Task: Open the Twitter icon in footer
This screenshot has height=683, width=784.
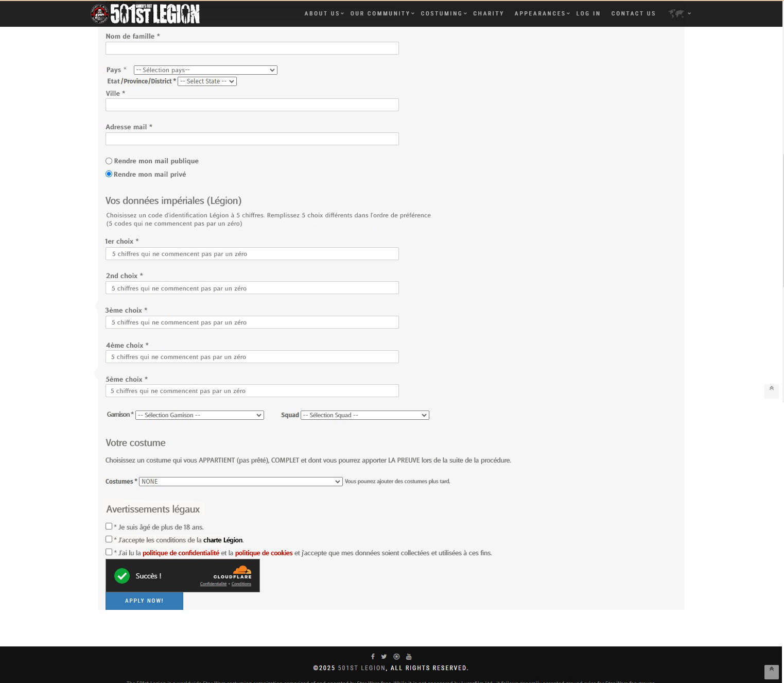Action: point(384,656)
